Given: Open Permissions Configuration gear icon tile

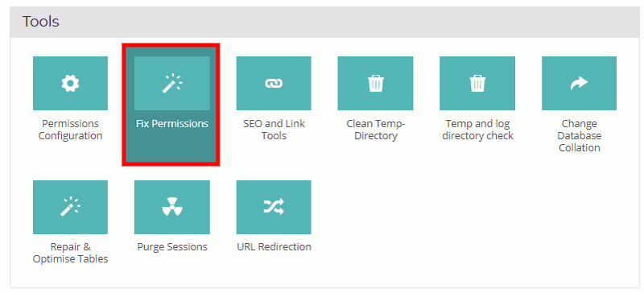Looking at the screenshot, I should tap(70, 84).
